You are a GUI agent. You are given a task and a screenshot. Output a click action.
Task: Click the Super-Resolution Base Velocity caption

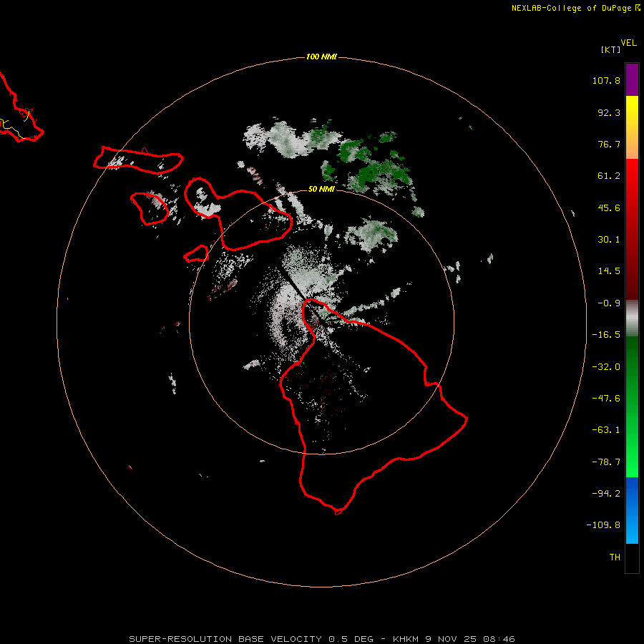(x=321, y=639)
